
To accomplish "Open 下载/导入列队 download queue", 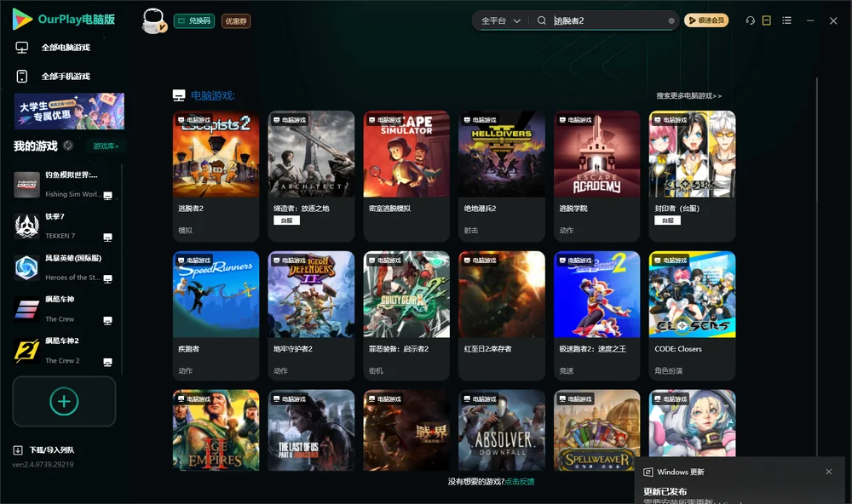I will pyautogui.click(x=44, y=450).
